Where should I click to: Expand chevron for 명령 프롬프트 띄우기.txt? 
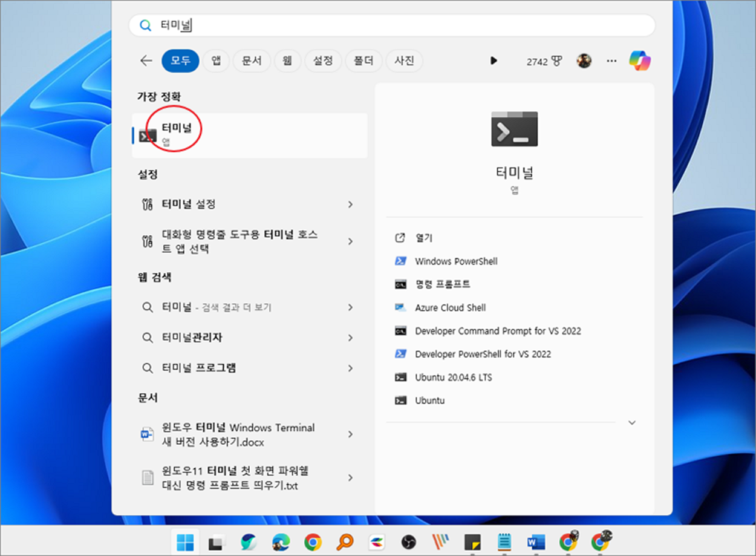coord(350,478)
